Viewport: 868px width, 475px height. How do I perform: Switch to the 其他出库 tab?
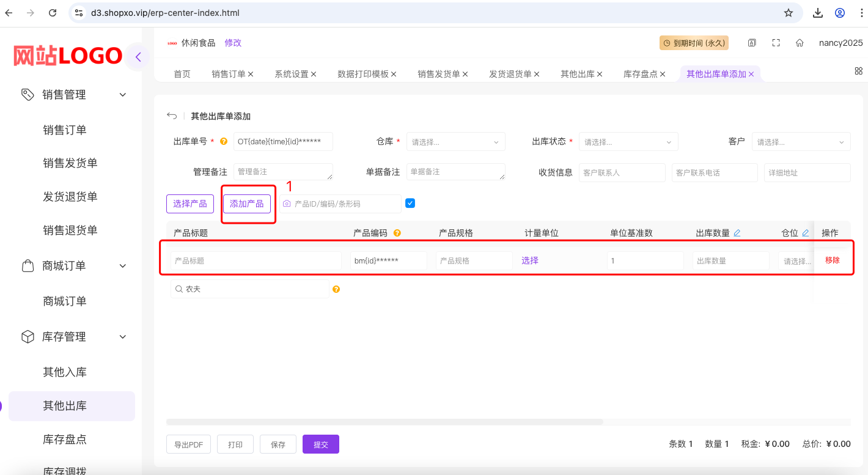pyautogui.click(x=578, y=74)
